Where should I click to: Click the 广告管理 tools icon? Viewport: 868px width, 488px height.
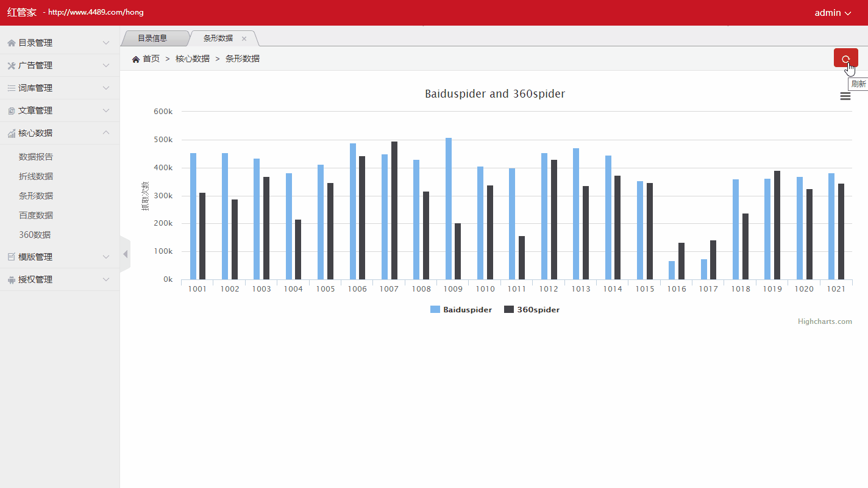11,65
